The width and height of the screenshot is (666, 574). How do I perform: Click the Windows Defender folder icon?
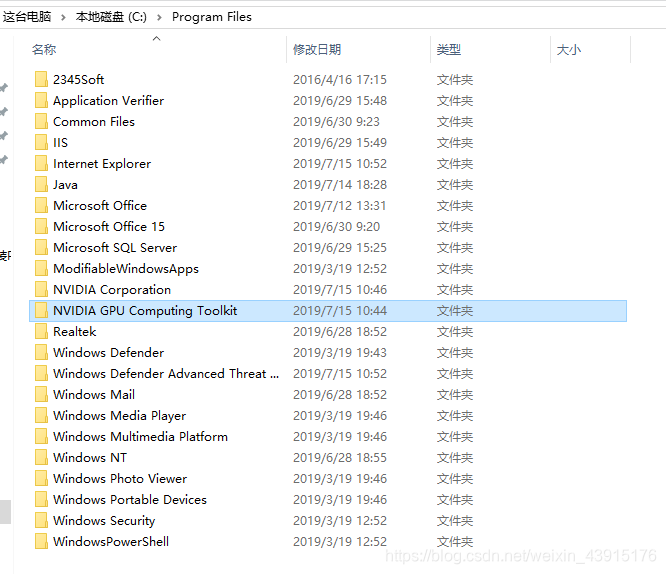pyautogui.click(x=41, y=352)
